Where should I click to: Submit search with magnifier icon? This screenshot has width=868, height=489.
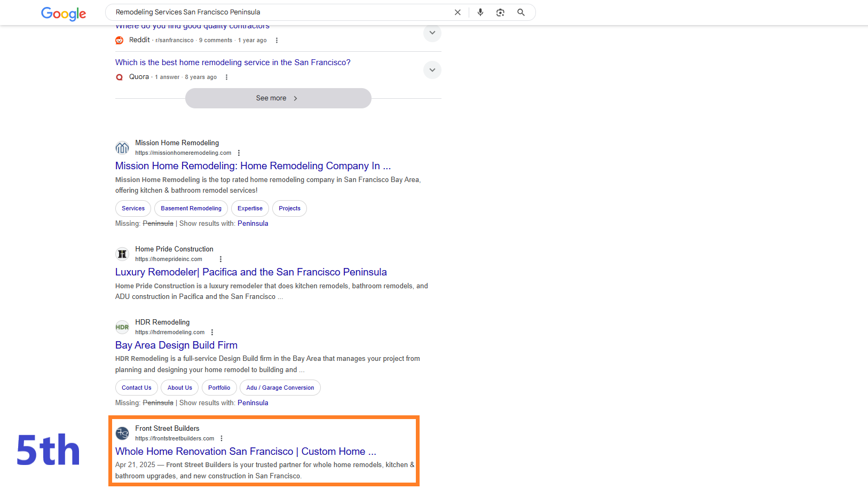point(521,12)
